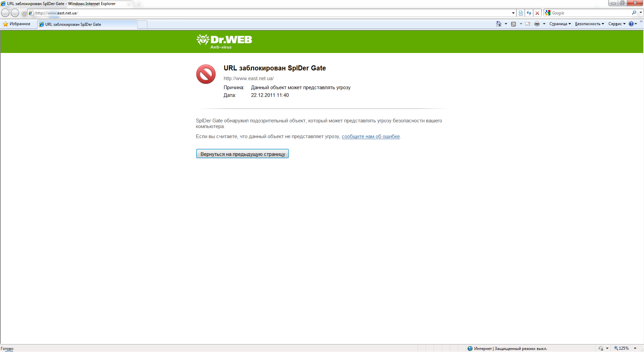This screenshot has width=644, height=352.
Task: Click the Internet zone globe icon
Action: [470, 349]
